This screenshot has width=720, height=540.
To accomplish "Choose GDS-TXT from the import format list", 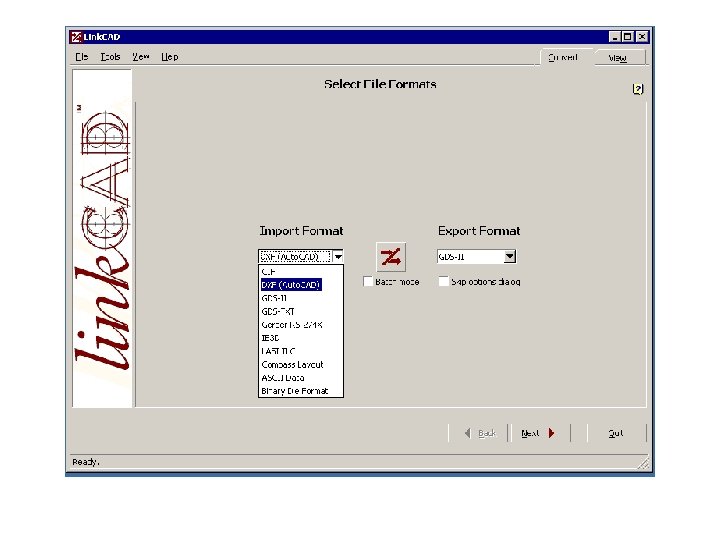I will pos(301,311).
